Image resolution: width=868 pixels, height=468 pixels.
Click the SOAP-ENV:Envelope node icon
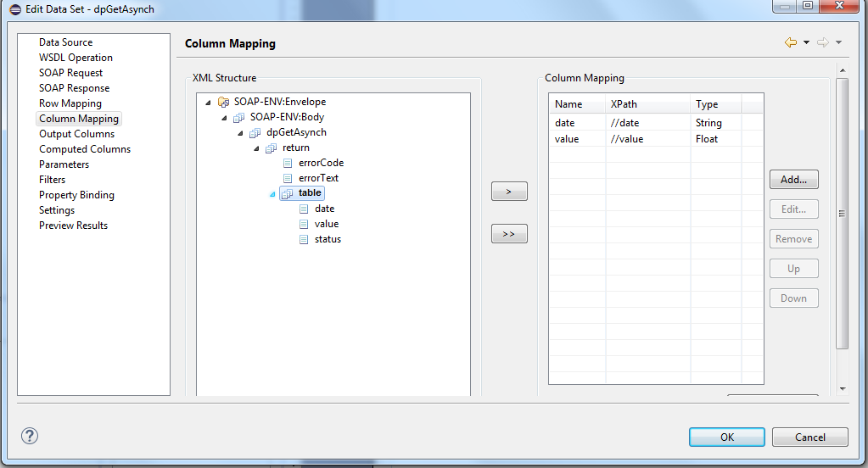tap(223, 103)
